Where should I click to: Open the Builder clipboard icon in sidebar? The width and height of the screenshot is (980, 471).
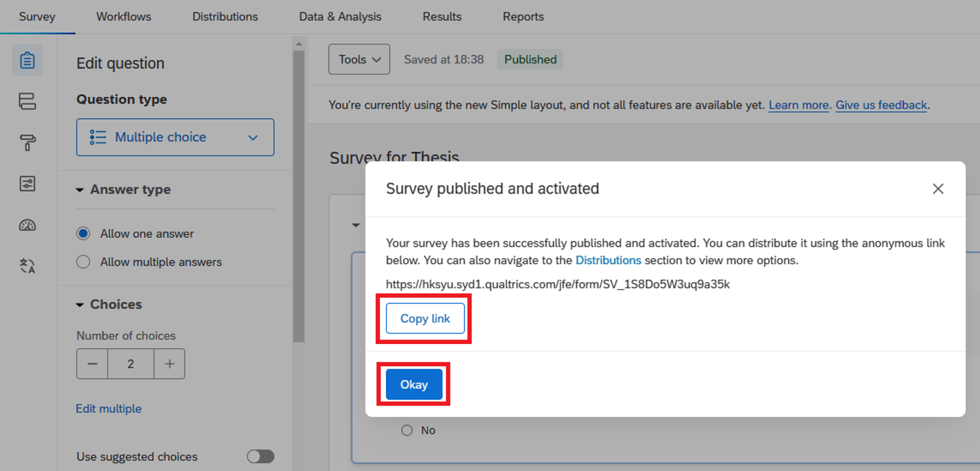pos(27,60)
